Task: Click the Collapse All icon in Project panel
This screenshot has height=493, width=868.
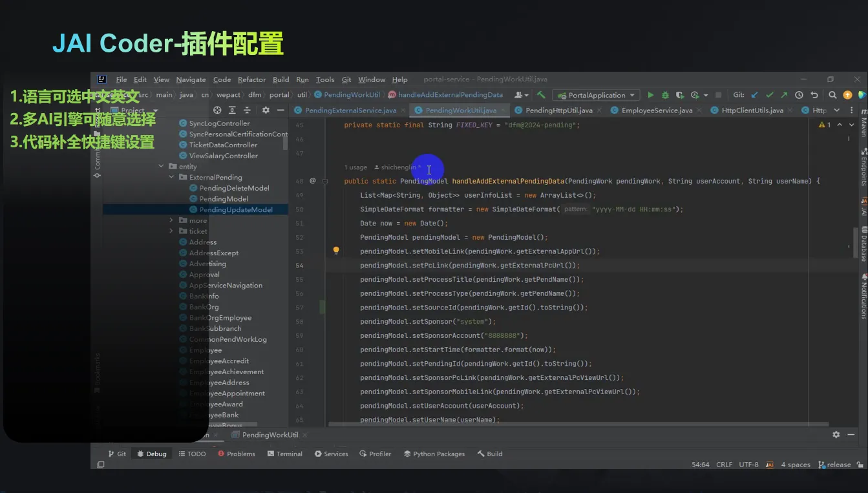Action: [246, 110]
